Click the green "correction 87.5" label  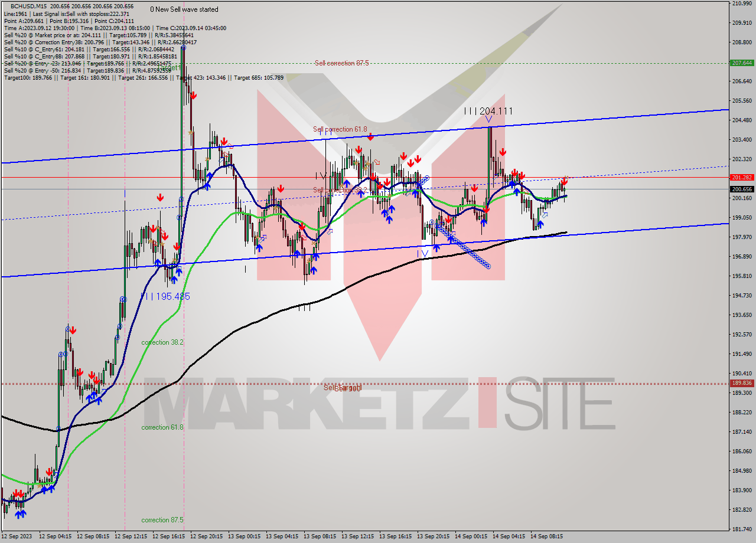162,520
